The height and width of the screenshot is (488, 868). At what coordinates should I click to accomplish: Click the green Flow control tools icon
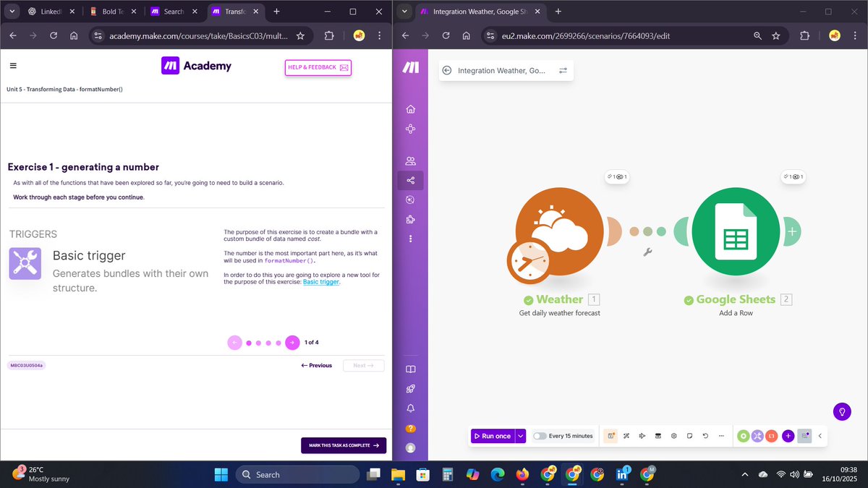point(743,436)
